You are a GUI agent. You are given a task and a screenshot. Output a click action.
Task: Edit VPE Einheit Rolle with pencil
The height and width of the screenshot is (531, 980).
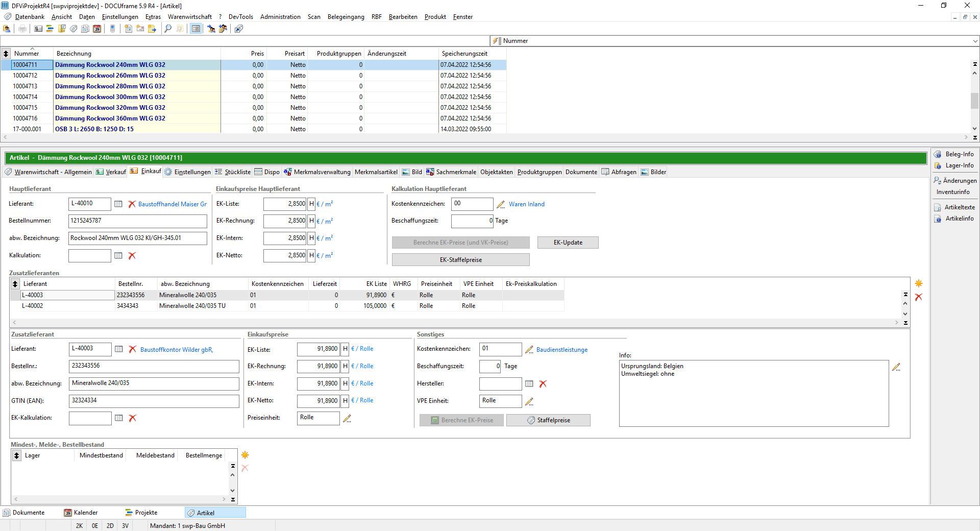[529, 401]
